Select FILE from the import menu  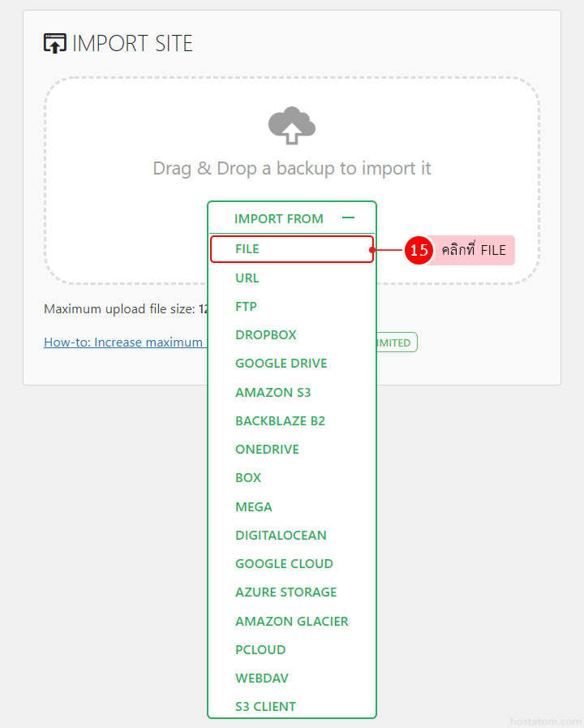(247, 249)
